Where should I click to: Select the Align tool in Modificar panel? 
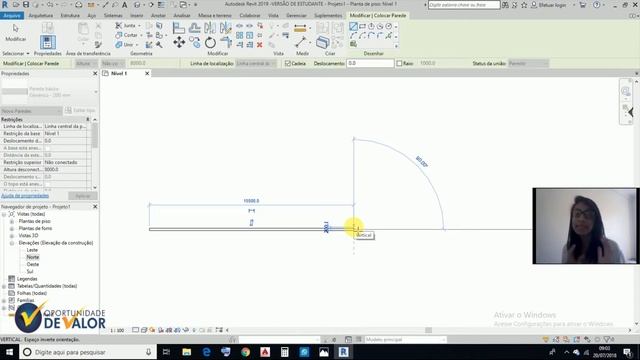179,28
